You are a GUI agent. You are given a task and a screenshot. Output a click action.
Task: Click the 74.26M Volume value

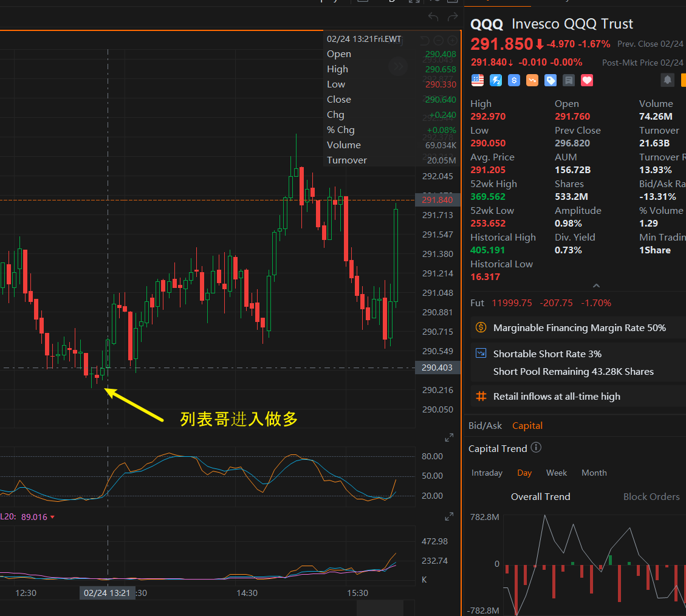tap(656, 117)
